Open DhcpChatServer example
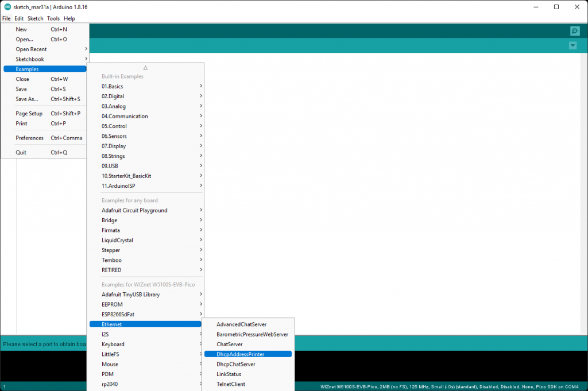Screen dimensions: 588x391 point(248,365)
